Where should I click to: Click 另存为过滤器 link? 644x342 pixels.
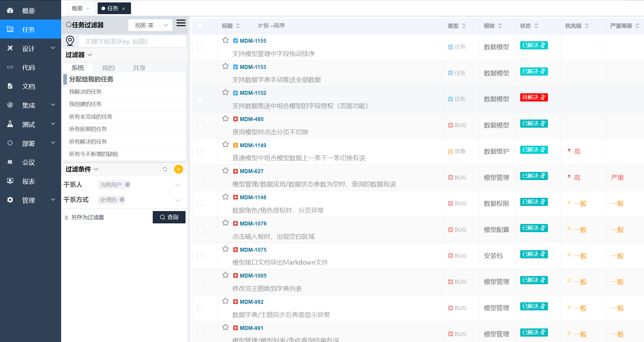84,217
